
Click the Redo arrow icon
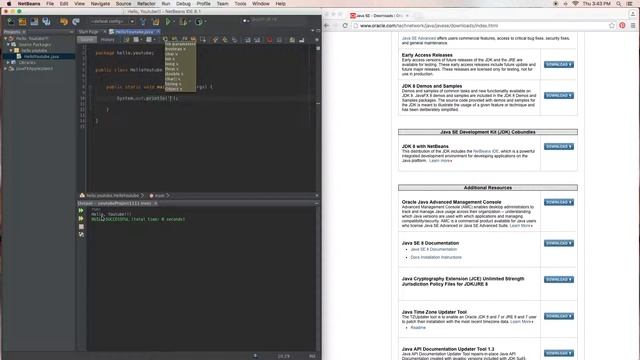76,21
